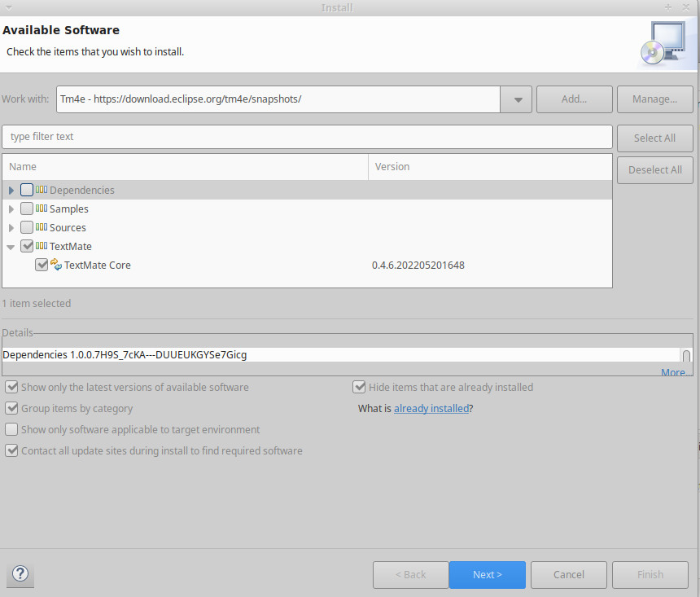Click the Dependencies category icon

point(42,190)
